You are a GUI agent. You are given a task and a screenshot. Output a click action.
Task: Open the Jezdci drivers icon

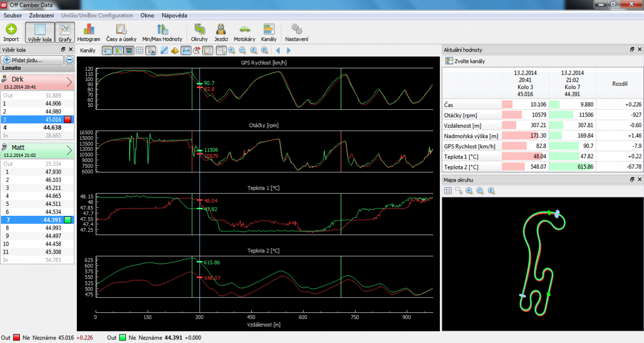click(221, 33)
